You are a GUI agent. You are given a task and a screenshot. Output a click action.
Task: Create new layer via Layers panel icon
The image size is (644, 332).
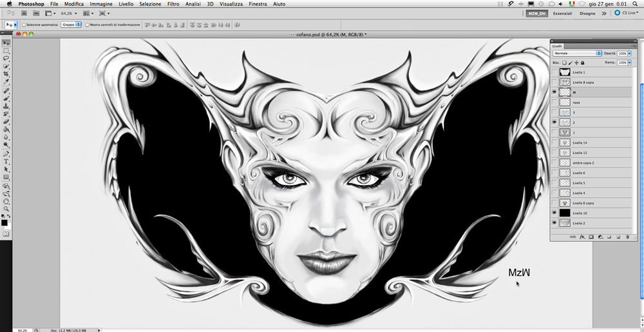618,237
